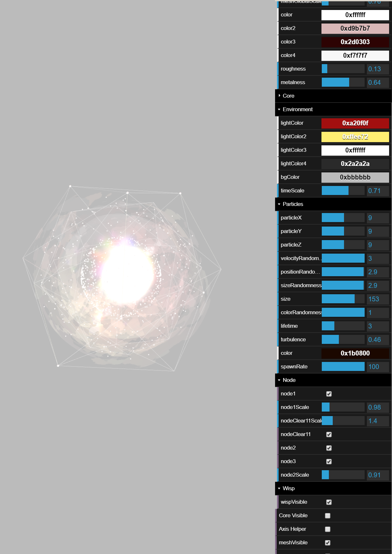
Task: Uncheck the nodeClear11 checkbox
Action: [329, 434]
